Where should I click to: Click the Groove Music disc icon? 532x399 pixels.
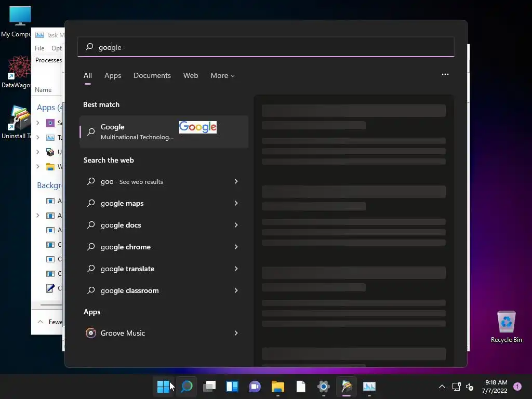pos(90,333)
